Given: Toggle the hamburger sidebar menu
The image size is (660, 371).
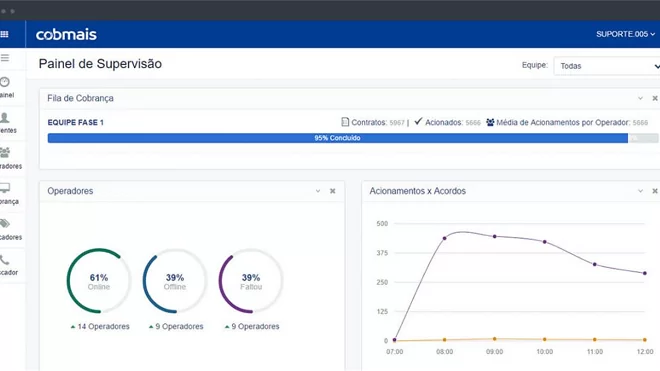Looking at the screenshot, I should point(5,58).
